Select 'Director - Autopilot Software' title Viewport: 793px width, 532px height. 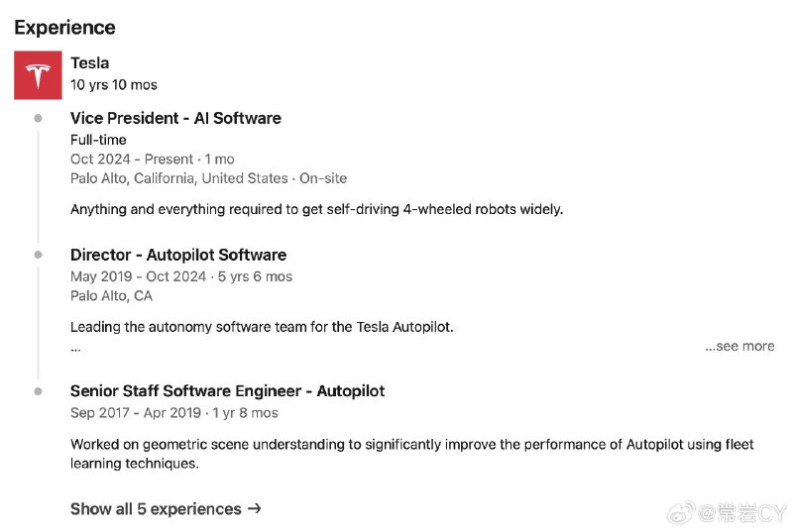click(x=178, y=255)
